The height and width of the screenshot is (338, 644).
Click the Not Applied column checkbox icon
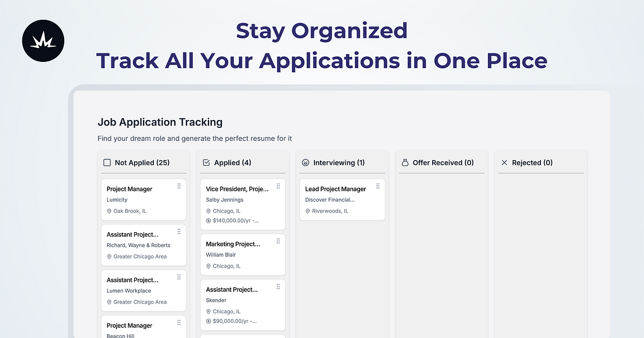tap(107, 163)
